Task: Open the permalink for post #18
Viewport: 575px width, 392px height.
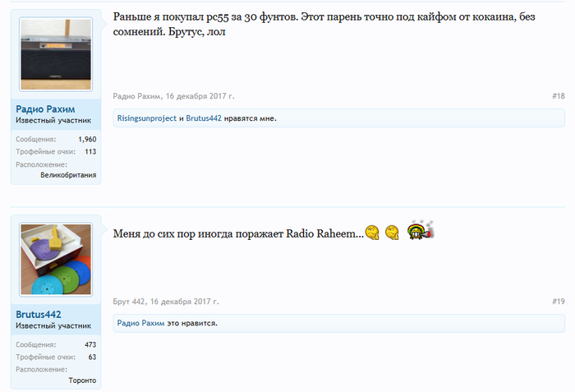Action: point(558,96)
